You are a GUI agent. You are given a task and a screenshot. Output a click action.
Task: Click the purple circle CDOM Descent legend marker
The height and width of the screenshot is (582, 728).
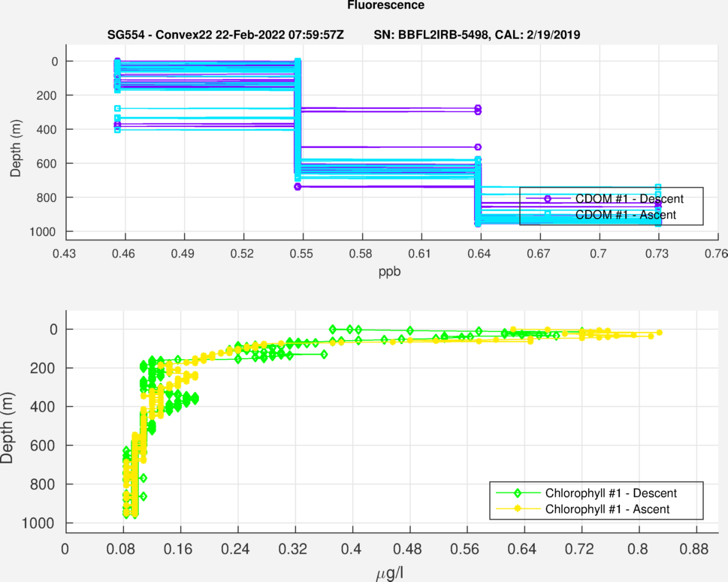pyautogui.click(x=548, y=198)
